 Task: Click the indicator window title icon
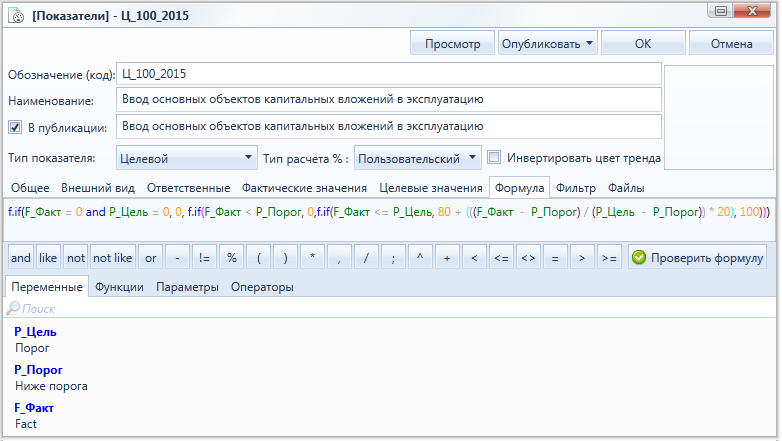click(x=16, y=15)
